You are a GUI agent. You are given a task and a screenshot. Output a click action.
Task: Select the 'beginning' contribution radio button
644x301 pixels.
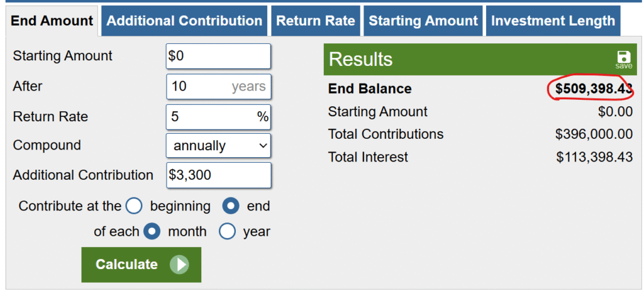click(134, 206)
